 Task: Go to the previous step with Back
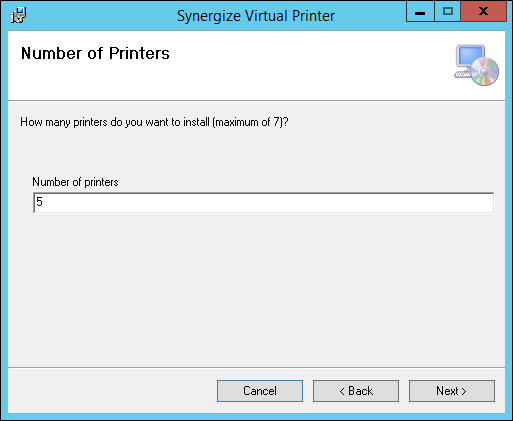click(356, 391)
